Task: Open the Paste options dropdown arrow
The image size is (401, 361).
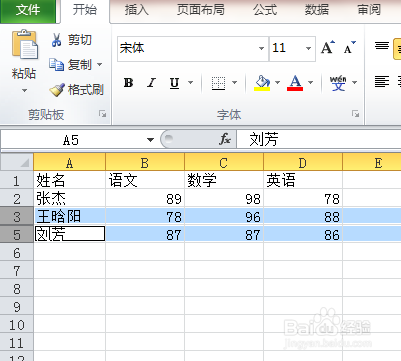Action: pos(24,90)
